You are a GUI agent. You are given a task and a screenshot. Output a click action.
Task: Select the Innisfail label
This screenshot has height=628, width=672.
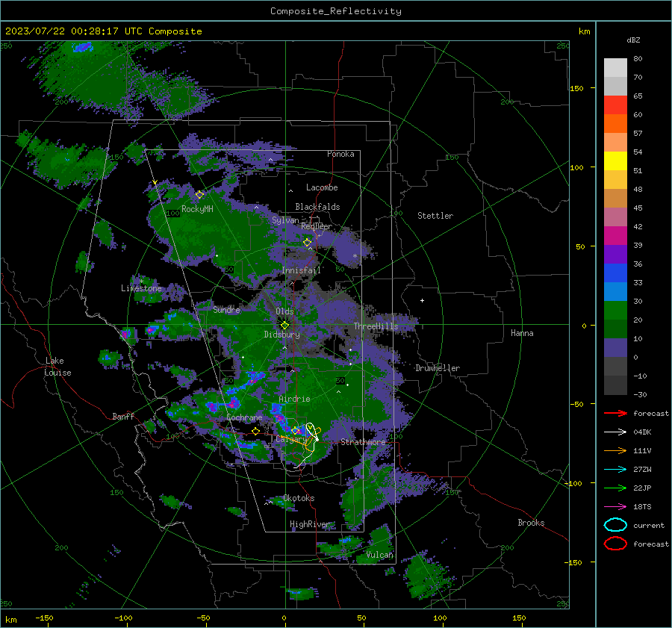pyautogui.click(x=301, y=270)
